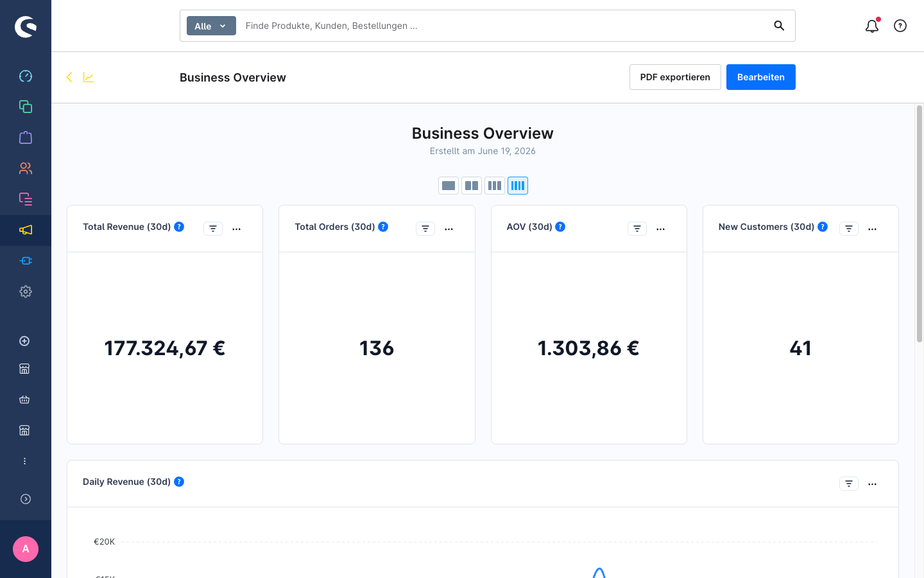This screenshot has height=578, width=924.
Task: Open the Daily Revenue (30d) more options menu
Action: click(873, 484)
